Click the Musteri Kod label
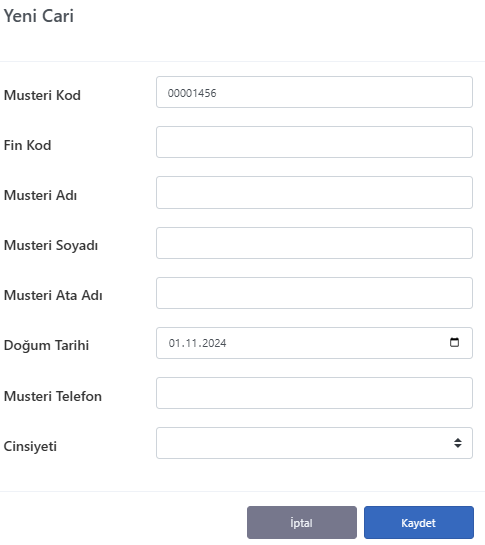The image size is (485, 545). coord(42,95)
